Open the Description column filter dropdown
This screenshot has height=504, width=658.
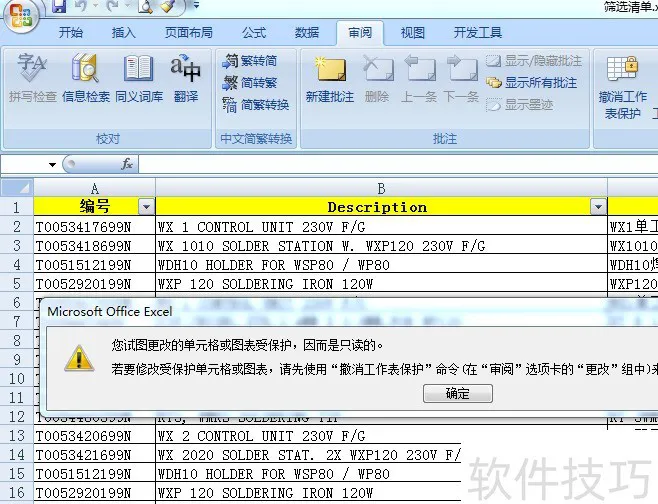(x=598, y=207)
